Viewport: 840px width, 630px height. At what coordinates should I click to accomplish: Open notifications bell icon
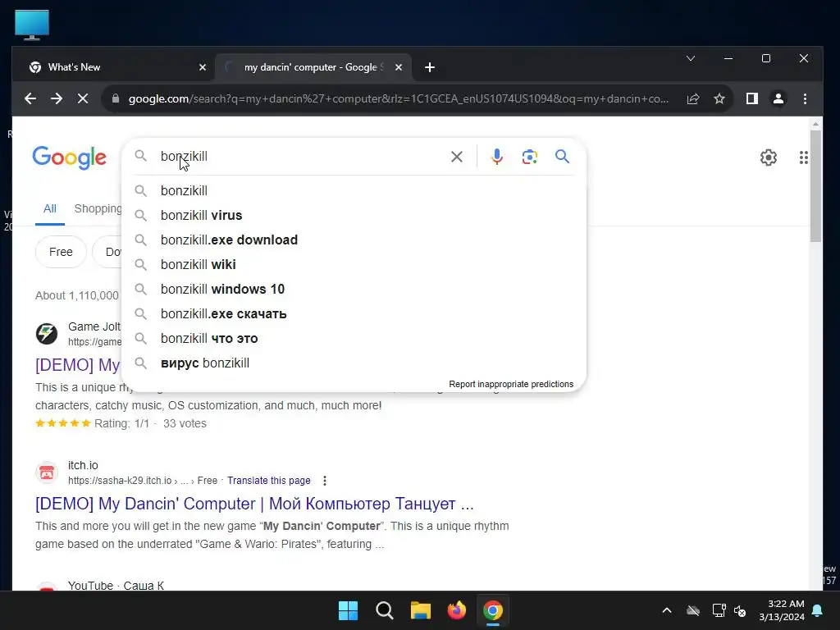pyautogui.click(x=818, y=610)
